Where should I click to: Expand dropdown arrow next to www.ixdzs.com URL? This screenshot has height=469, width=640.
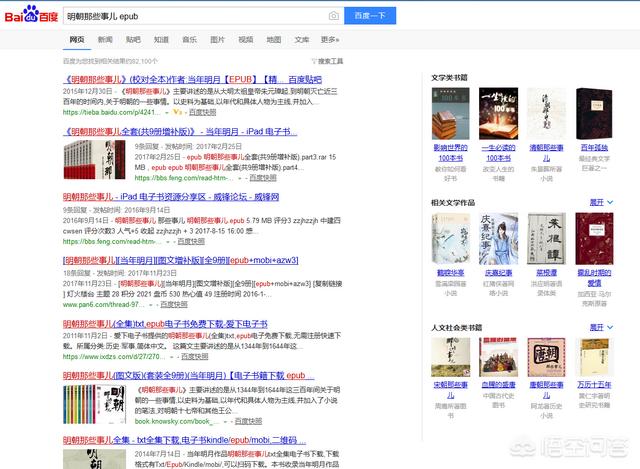(171, 357)
